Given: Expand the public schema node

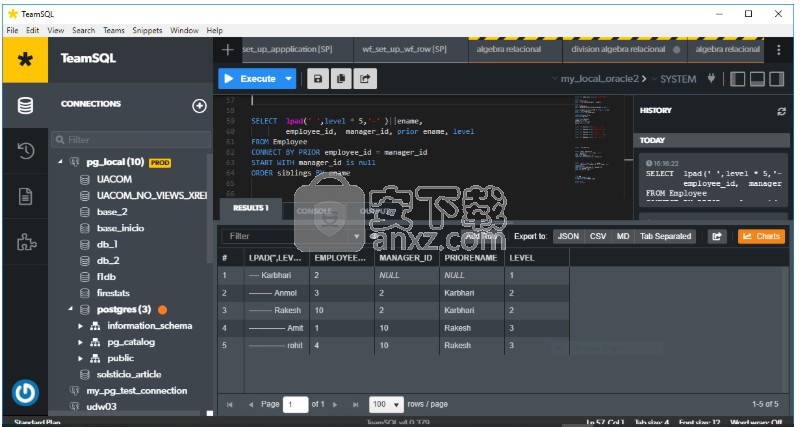Looking at the screenshot, I should (x=81, y=358).
